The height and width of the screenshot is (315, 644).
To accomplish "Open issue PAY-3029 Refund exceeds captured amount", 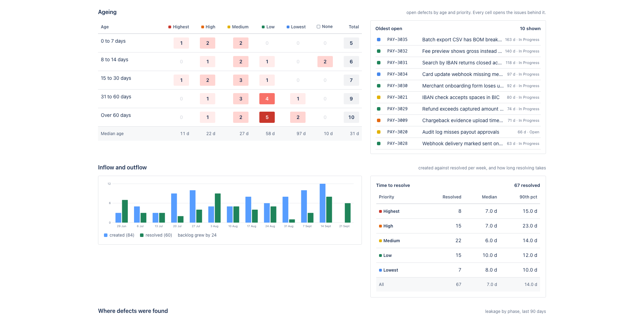I will (x=458, y=109).
